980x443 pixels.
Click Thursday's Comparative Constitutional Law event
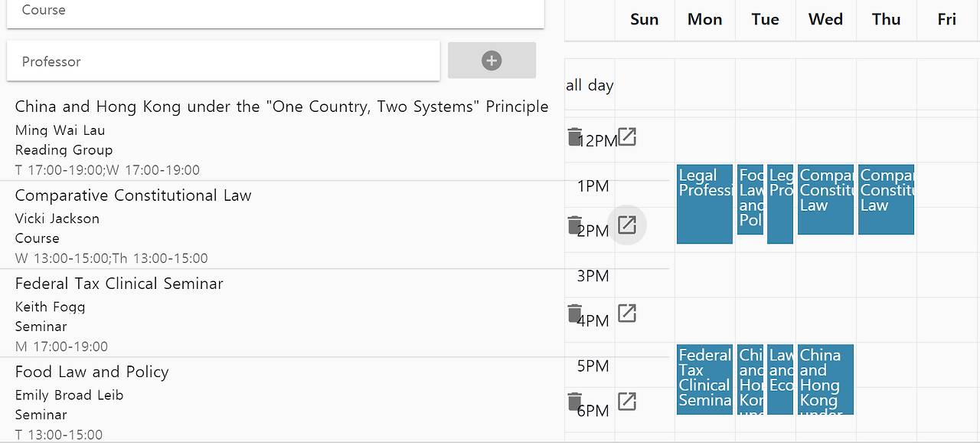[886, 199]
